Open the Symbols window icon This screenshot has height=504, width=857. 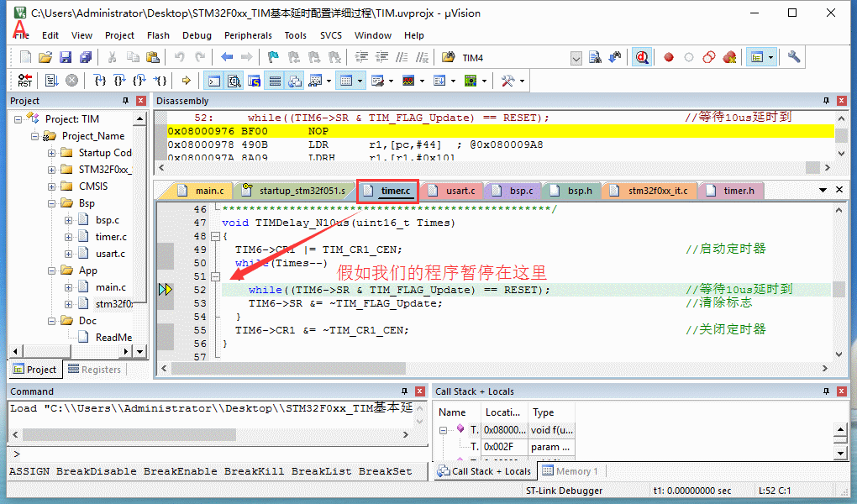point(254,81)
